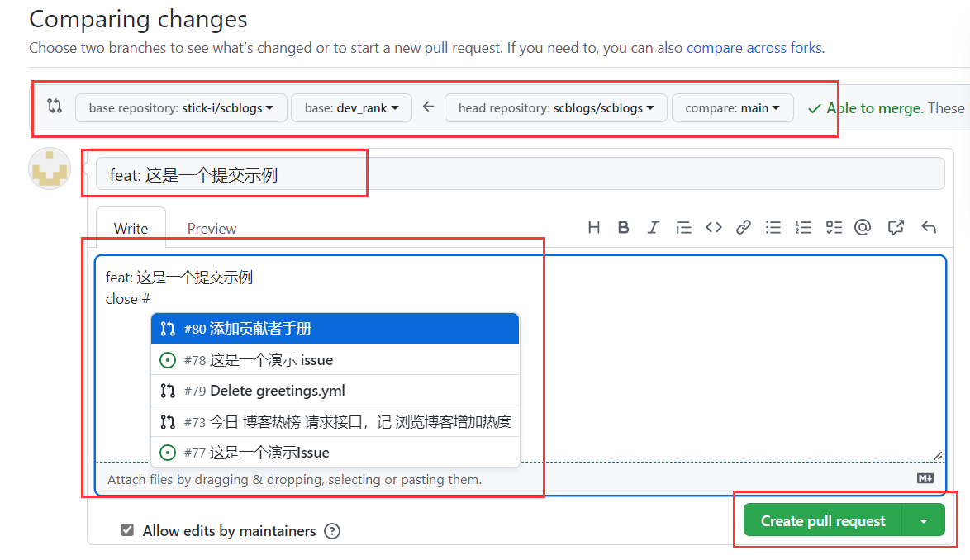Insert a quote block

coord(683,228)
